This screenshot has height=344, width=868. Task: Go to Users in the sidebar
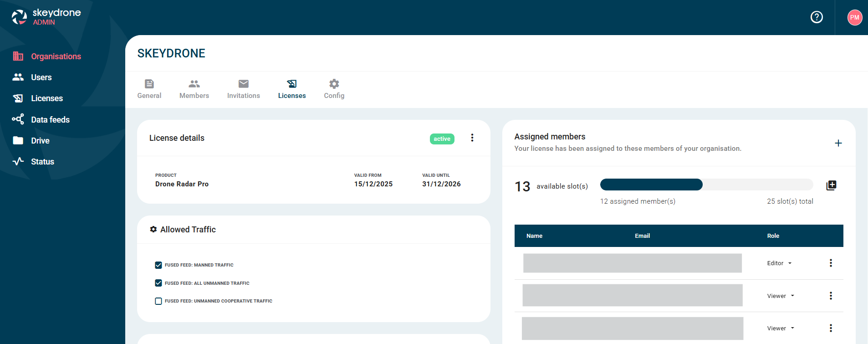(x=41, y=77)
